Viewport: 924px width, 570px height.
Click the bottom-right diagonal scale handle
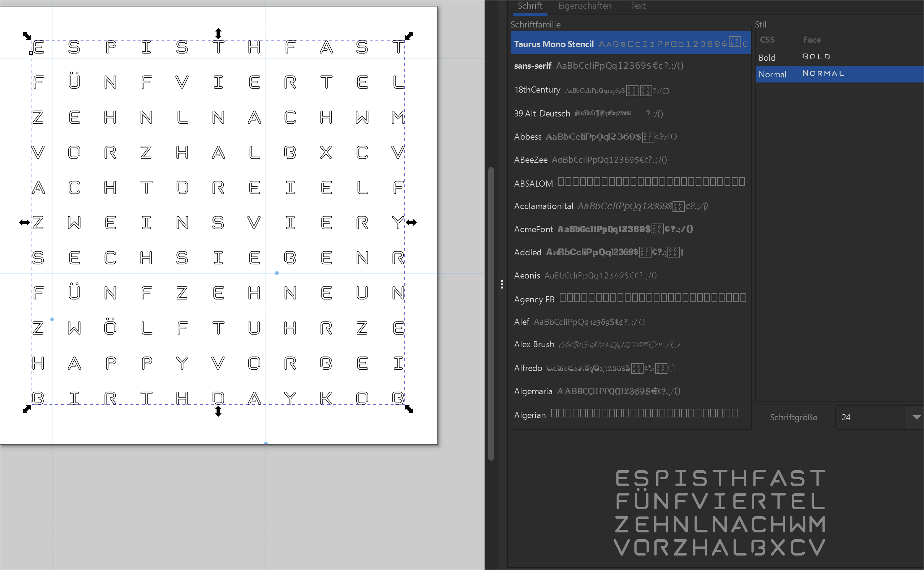click(x=409, y=409)
